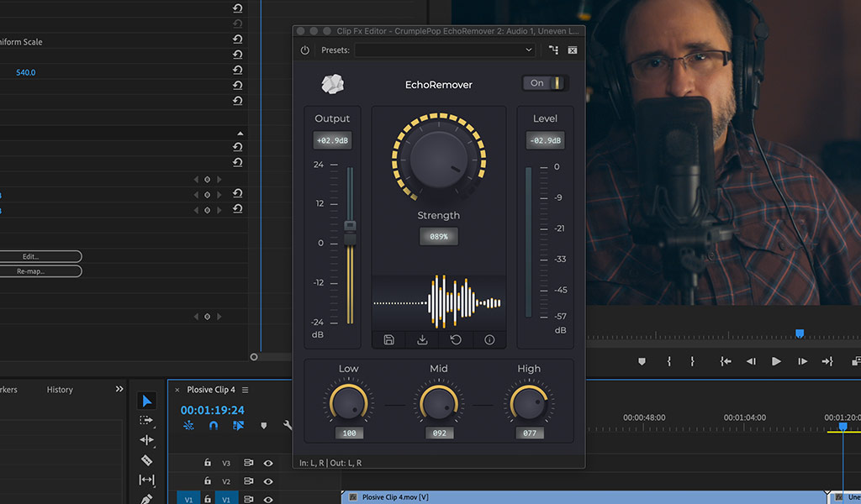Viewport: 861px width, 504px height.
Task: Step back one frame in Program Monitor
Action: 751,361
